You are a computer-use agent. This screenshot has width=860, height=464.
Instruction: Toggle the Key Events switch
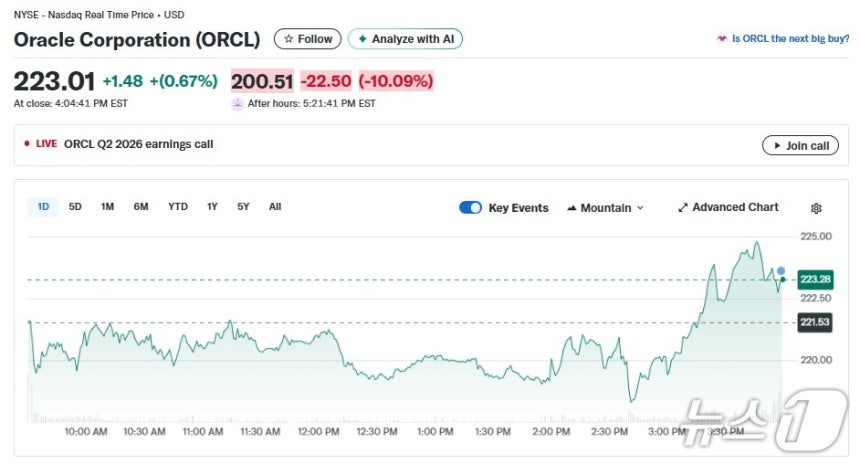[470, 208]
